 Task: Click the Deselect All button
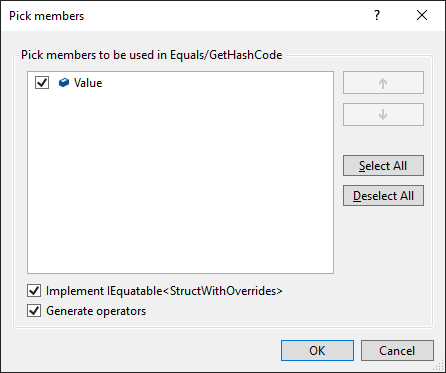point(383,196)
